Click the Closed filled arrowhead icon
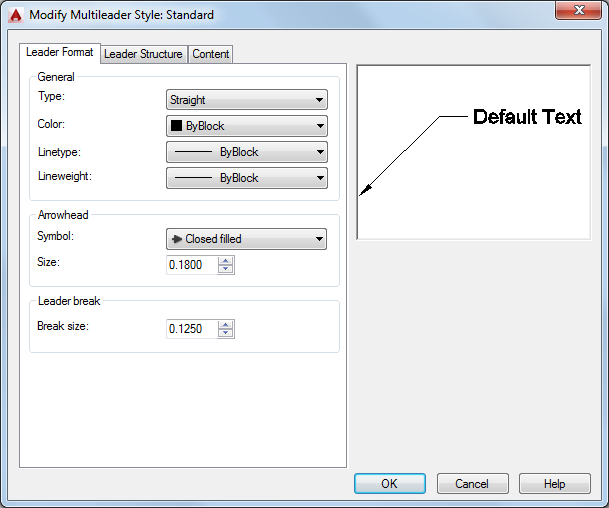This screenshot has height=508, width=609. pyautogui.click(x=177, y=239)
